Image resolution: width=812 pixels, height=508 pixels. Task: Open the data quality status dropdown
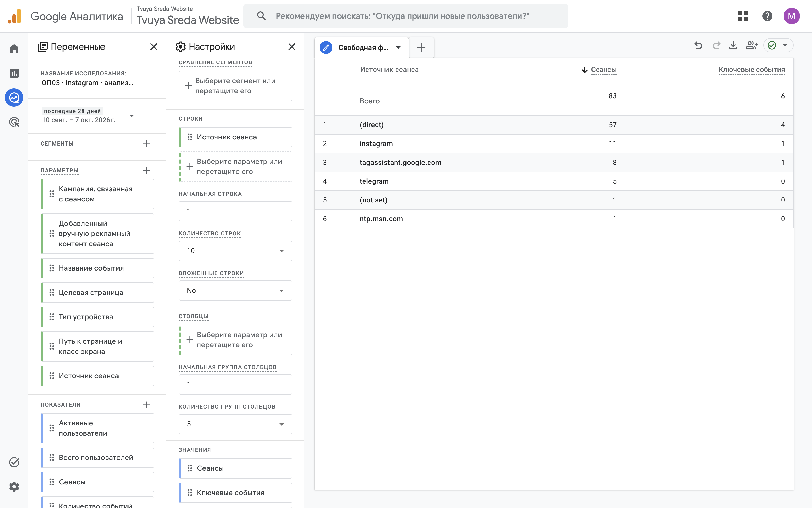coord(779,45)
